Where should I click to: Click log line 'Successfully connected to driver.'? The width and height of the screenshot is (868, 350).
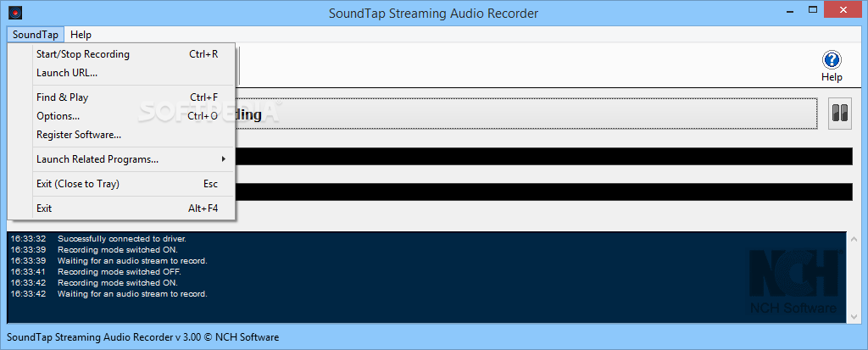pyautogui.click(x=122, y=239)
